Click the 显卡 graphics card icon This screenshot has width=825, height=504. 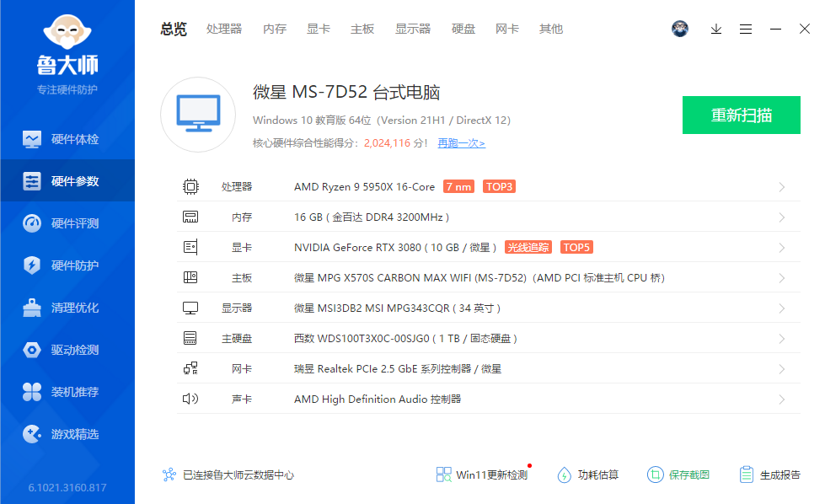pyautogui.click(x=190, y=247)
